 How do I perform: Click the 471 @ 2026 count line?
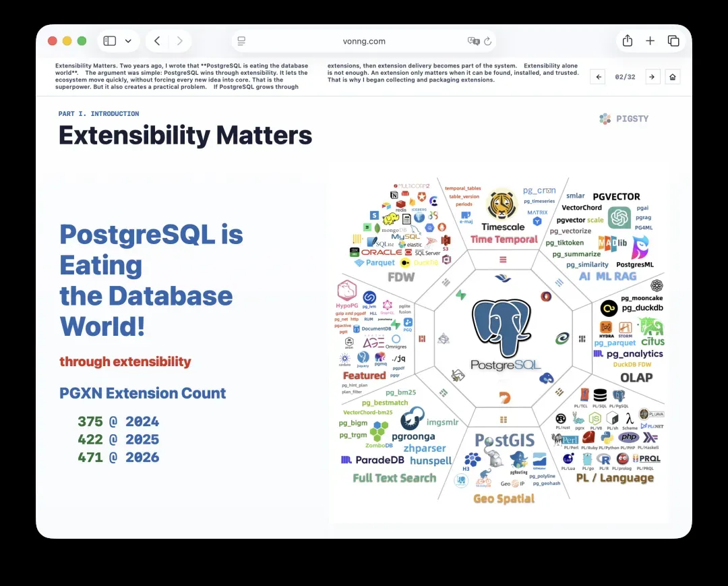point(119,457)
